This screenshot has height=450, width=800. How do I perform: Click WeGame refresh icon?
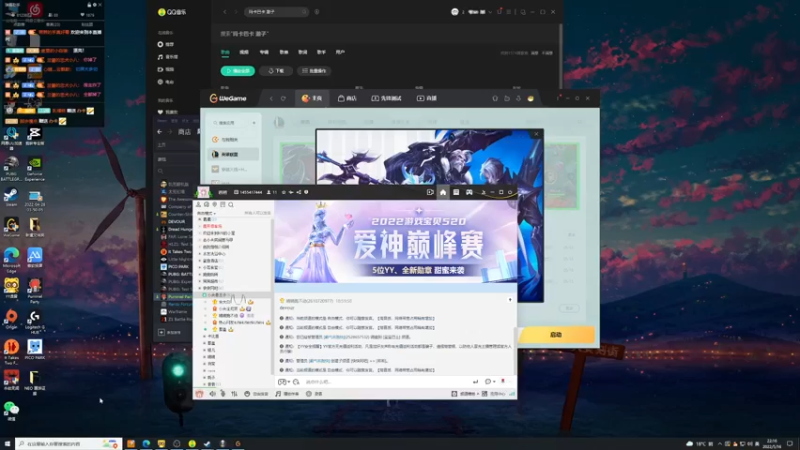[x=283, y=98]
